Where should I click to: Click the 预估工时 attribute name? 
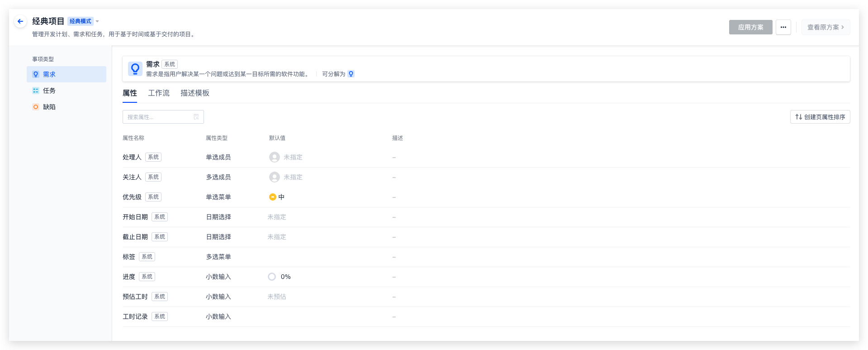[x=135, y=297]
